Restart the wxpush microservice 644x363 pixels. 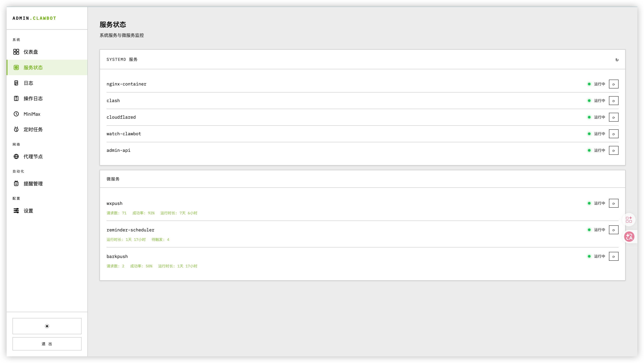tap(614, 203)
